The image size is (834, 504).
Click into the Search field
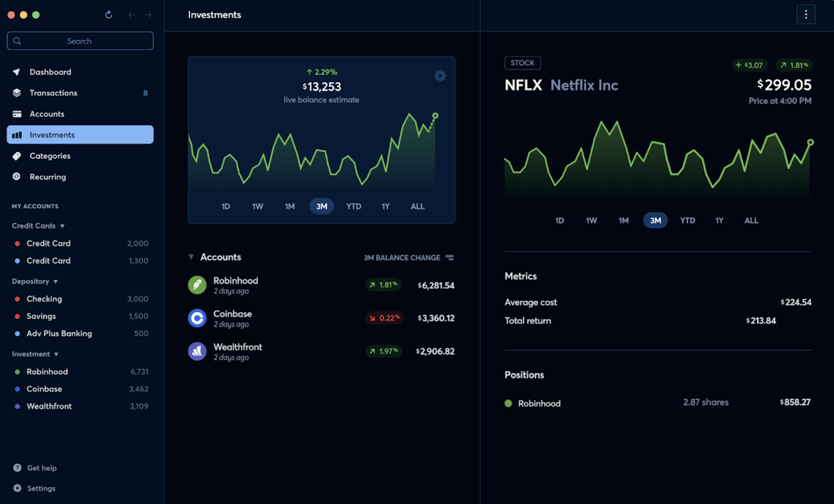click(80, 41)
